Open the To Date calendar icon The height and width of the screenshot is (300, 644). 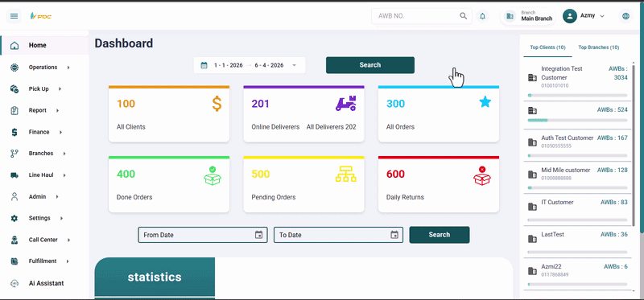point(394,235)
